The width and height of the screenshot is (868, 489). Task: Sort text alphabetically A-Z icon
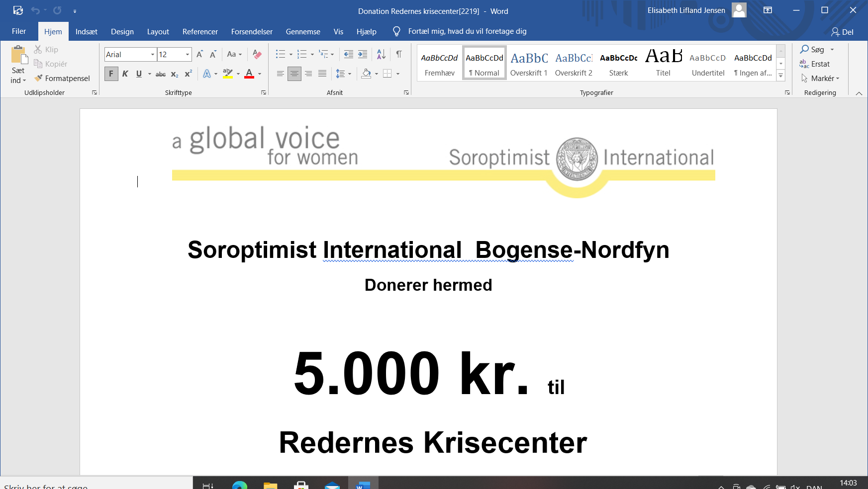pyautogui.click(x=381, y=54)
